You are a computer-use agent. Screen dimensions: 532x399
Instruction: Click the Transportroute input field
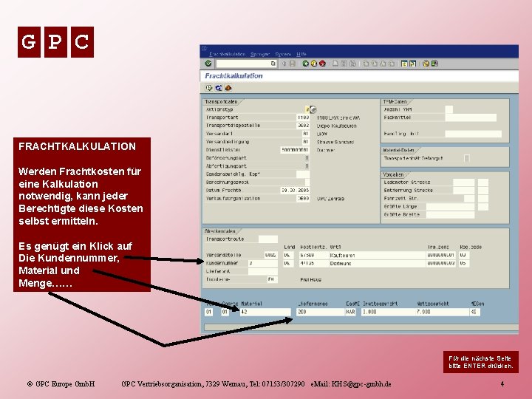click(268, 239)
